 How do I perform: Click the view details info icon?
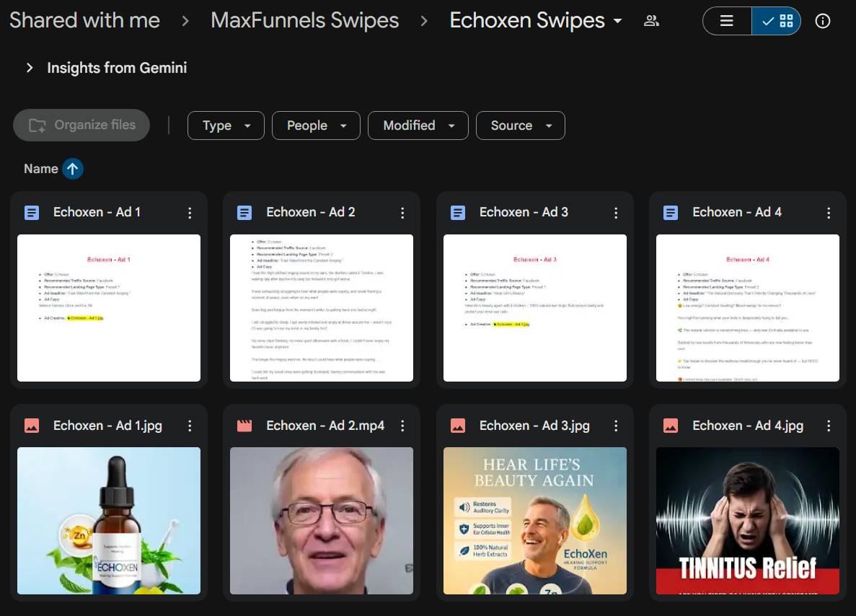[822, 21]
